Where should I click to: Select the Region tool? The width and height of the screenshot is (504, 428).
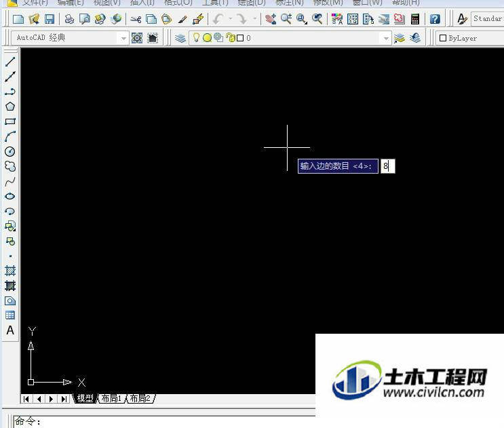click(10, 300)
